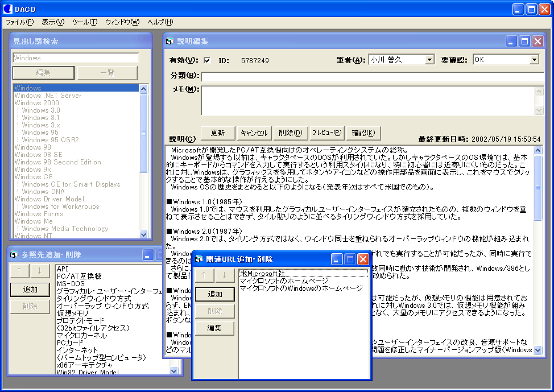Click the メモ text area
Image resolution: width=554 pixels, height=392 pixels.
coord(368,101)
